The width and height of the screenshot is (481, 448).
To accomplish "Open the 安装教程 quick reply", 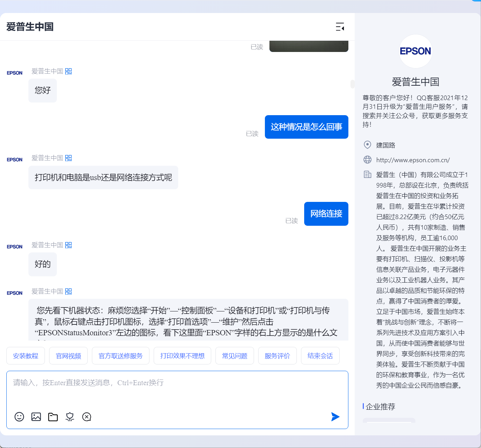I will (x=26, y=356).
